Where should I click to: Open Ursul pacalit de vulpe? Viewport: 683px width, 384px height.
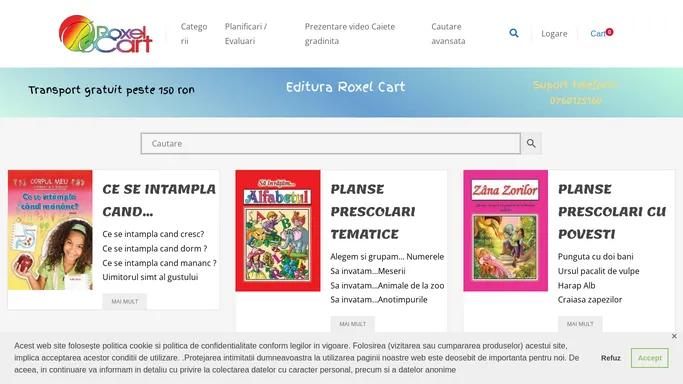598,271
